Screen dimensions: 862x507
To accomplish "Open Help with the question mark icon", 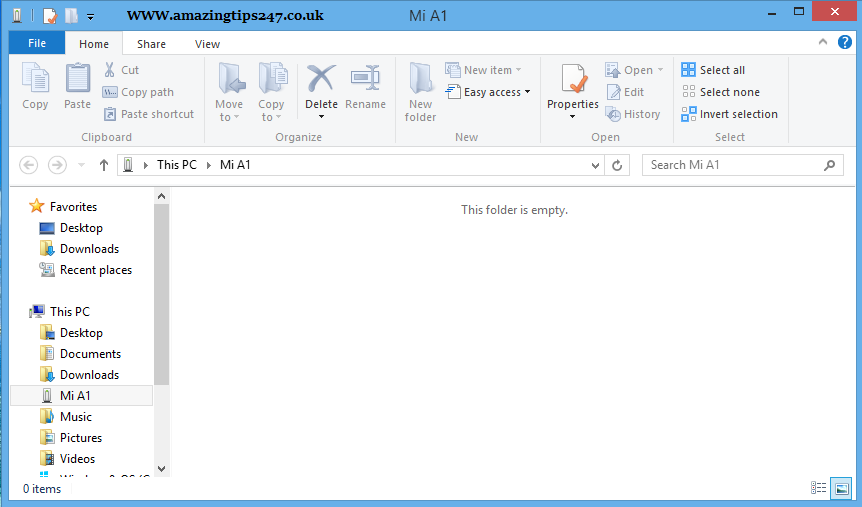I will pos(844,42).
